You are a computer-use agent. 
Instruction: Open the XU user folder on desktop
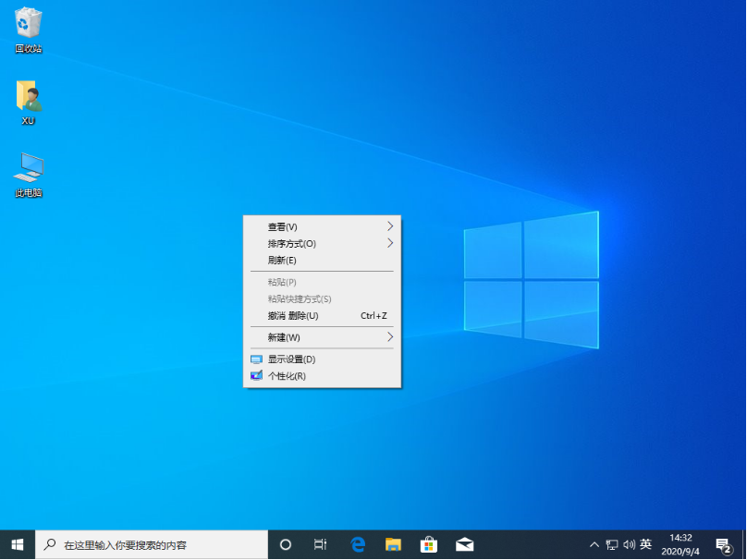pyautogui.click(x=28, y=100)
